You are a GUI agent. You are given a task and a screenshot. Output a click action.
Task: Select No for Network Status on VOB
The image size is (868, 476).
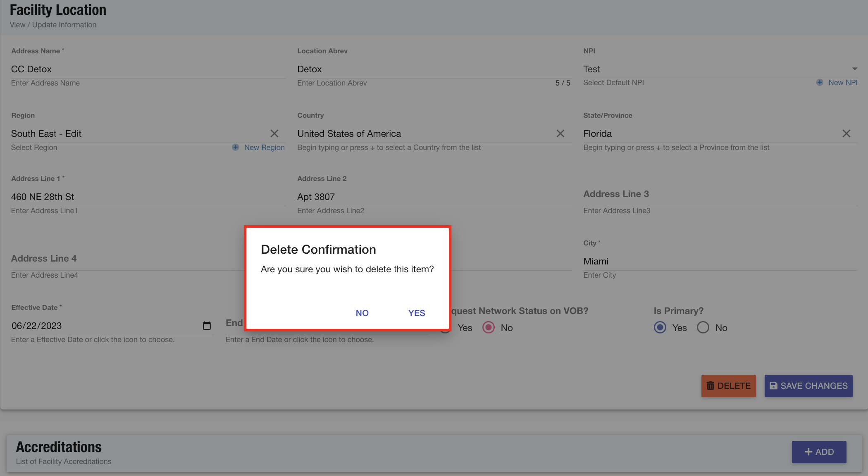[489, 328]
